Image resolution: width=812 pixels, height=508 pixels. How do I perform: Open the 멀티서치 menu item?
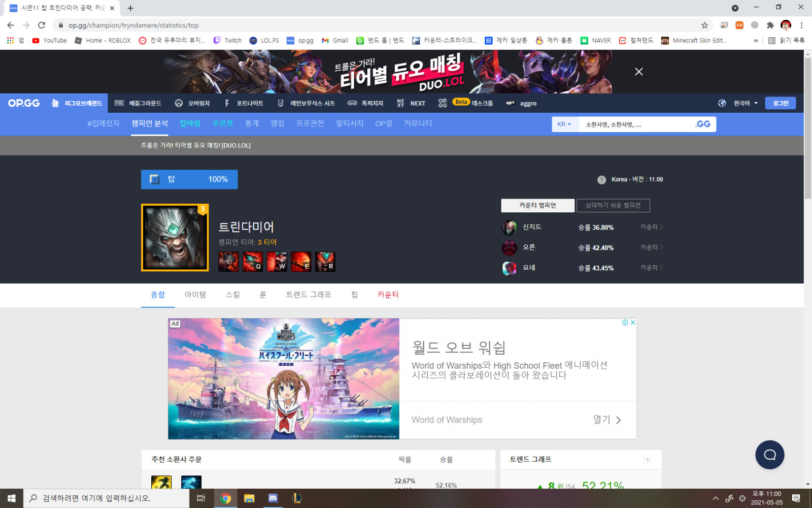point(350,123)
